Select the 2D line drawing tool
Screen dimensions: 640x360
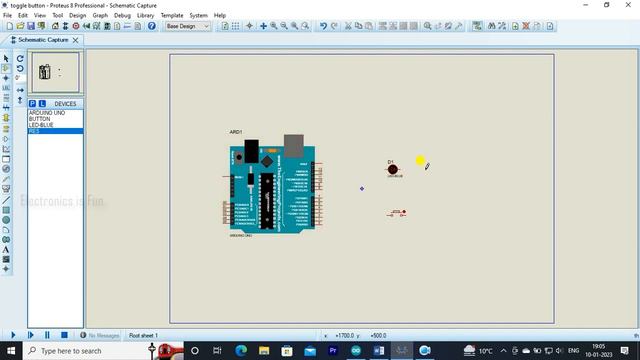pyautogui.click(x=6, y=200)
